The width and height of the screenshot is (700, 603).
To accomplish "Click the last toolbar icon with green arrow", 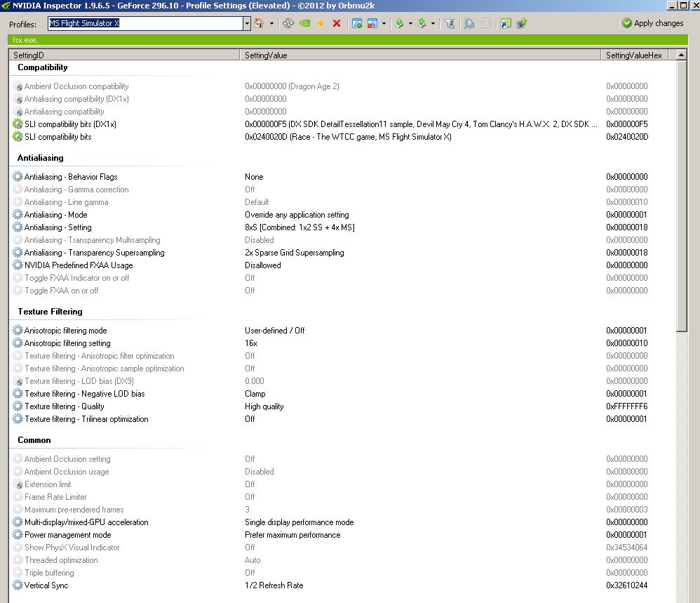I will pos(521,23).
